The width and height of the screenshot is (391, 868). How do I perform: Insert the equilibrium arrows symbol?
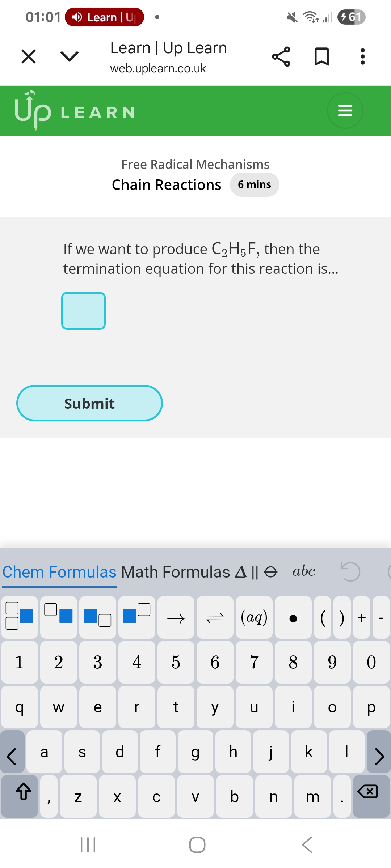pyautogui.click(x=215, y=618)
